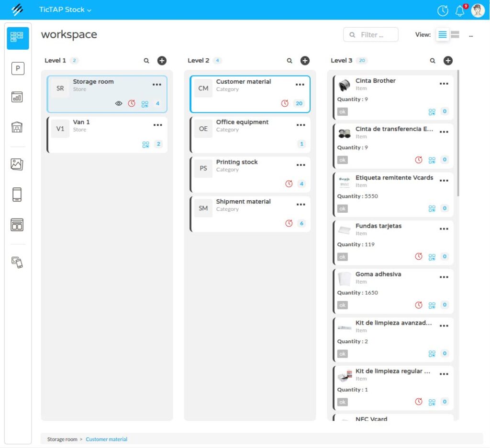Screen dimensions: 490x448
Task: Switch to the wide card view
Action: click(455, 35)
